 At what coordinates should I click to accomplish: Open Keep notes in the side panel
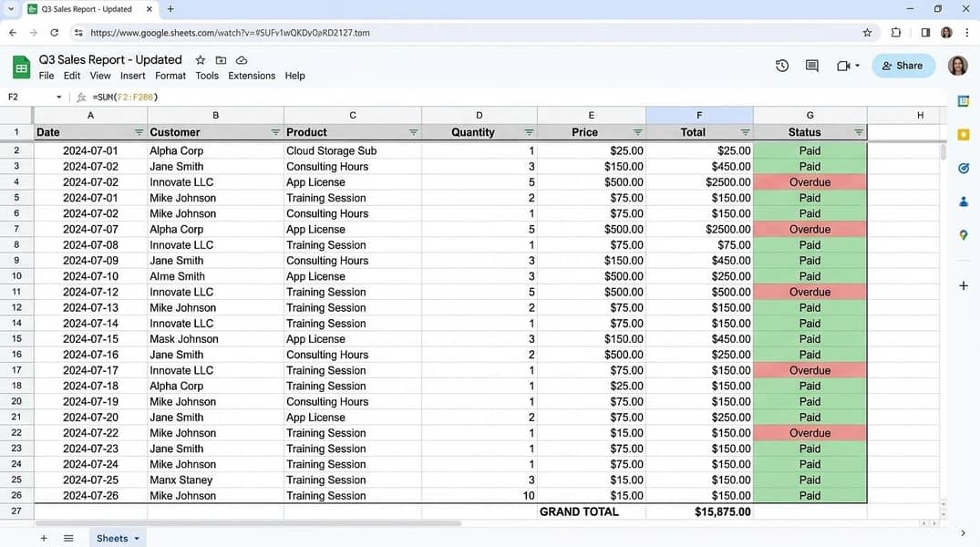coord(963,134)
